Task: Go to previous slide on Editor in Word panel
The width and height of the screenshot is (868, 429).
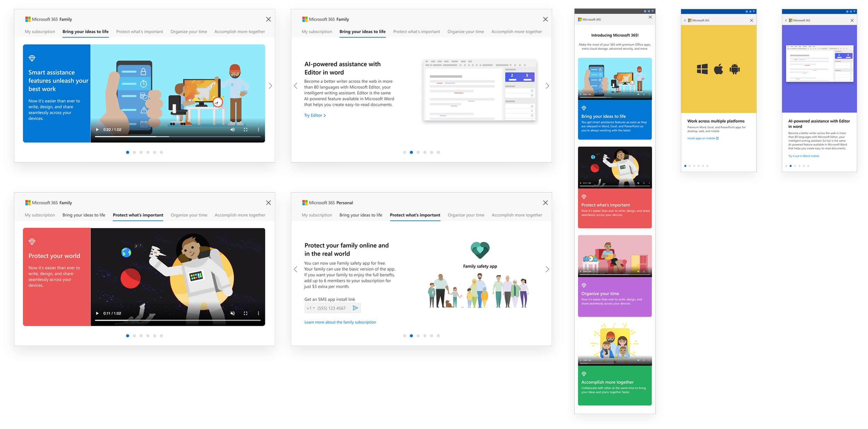Action: pos(295,86)
